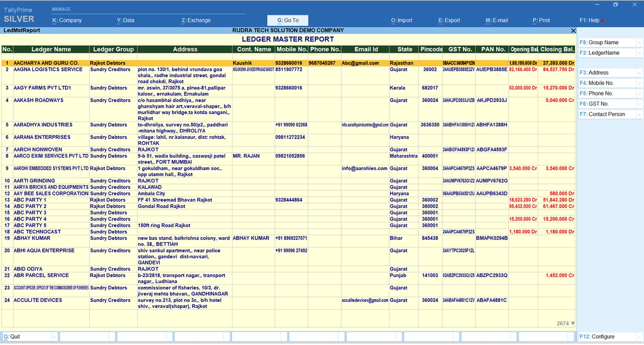Open F1: Help
The image size is (644, 345).
click(590, 20)
